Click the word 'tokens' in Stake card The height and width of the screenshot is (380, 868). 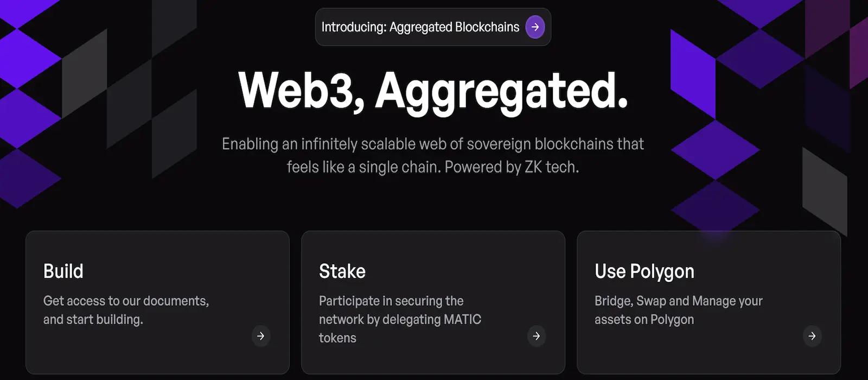(x=337, y=338)
